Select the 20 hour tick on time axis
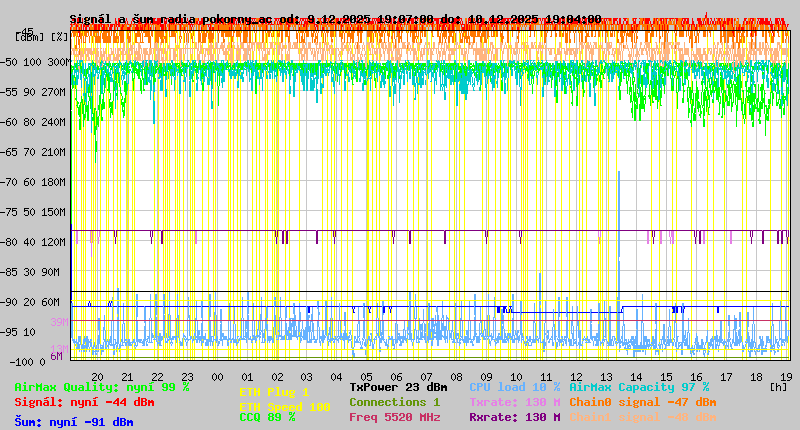Screen dimensions: 800x430 pos(97,376)
